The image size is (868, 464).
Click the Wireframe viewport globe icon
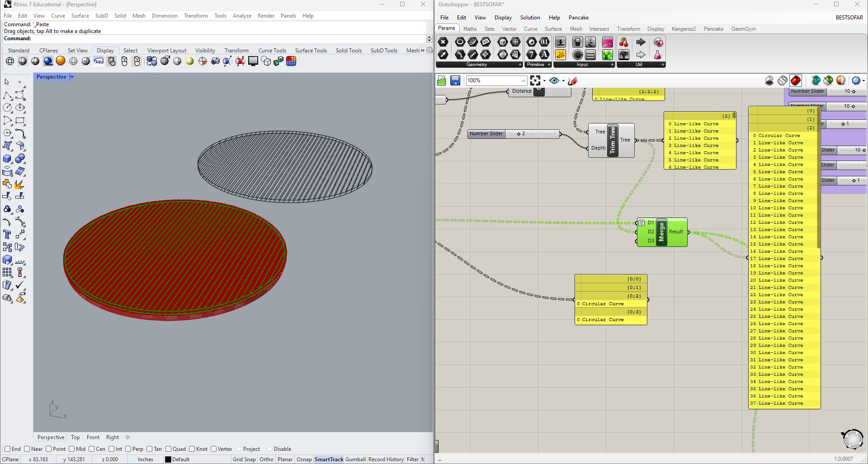(x=10, y=61)
